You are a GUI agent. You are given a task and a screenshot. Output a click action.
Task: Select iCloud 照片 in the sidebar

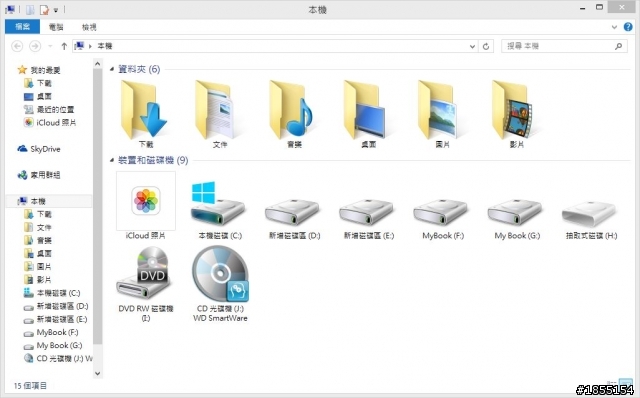pyautogui.click(x=56, y=122)
